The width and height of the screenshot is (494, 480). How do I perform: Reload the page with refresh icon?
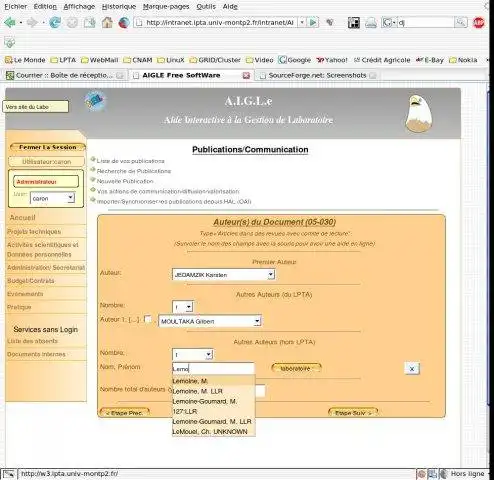[55, 22]
